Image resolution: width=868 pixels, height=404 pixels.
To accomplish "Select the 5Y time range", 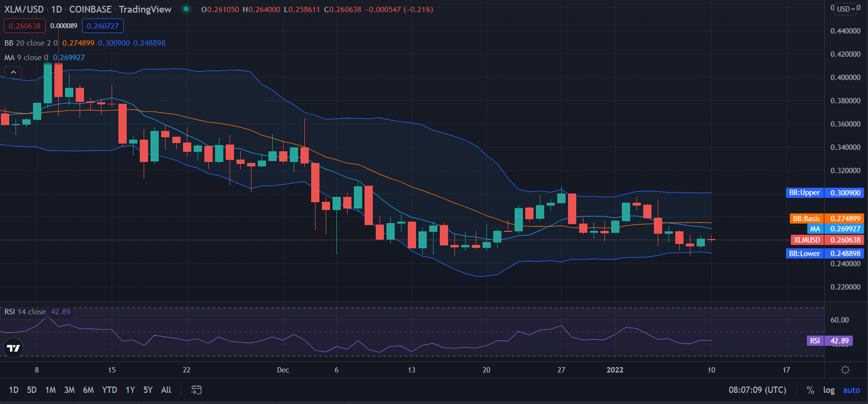I will click(x=148, y=390).
